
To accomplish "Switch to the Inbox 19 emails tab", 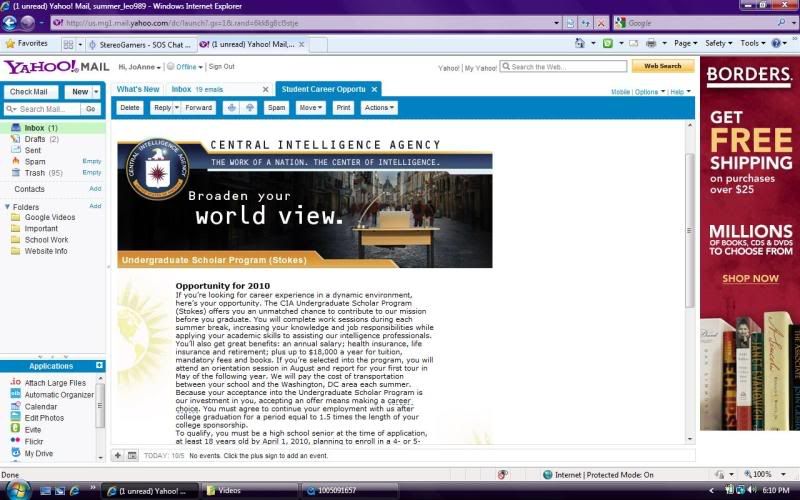I will [x=197, y=89].
